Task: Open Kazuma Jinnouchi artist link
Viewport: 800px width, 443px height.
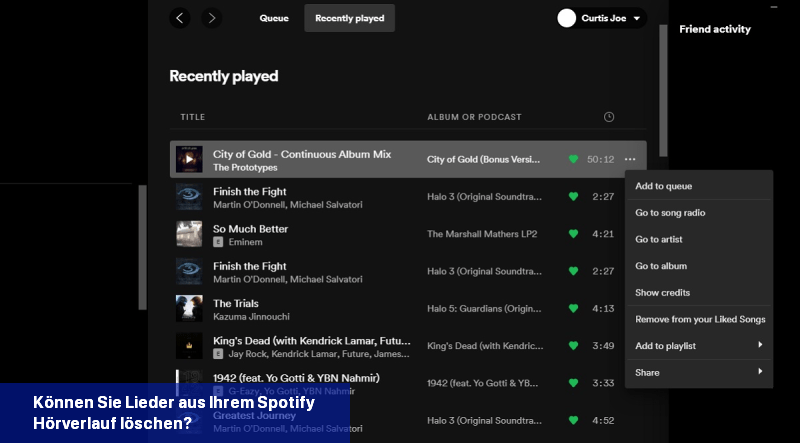Action: 252,316
